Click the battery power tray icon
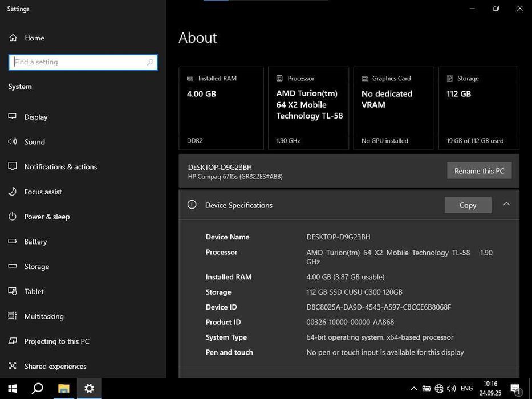 [426, 389]
